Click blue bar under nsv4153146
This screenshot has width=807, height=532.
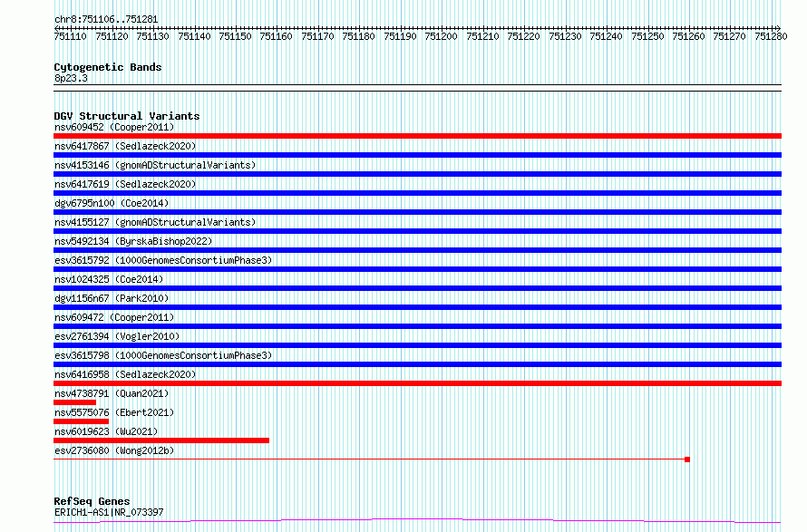point(417,174)
